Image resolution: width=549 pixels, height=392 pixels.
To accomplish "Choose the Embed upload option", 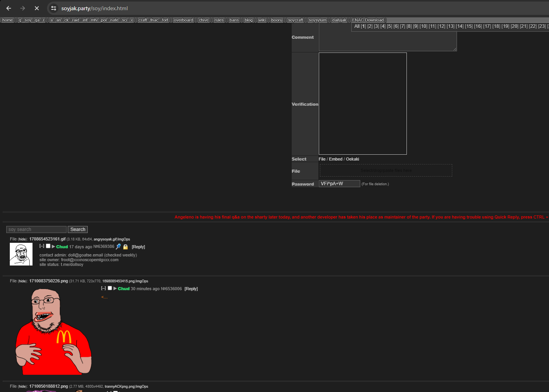I will [x=336, y=159].
